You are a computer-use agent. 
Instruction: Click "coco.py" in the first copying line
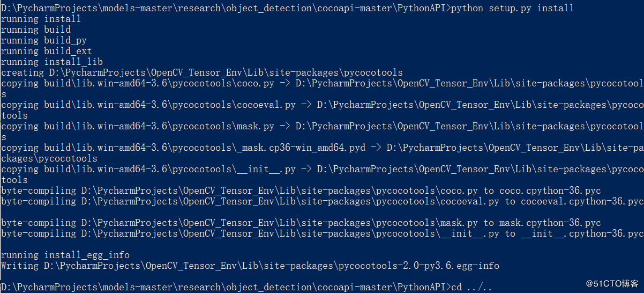pyautogui.click(x=256, y=83)
